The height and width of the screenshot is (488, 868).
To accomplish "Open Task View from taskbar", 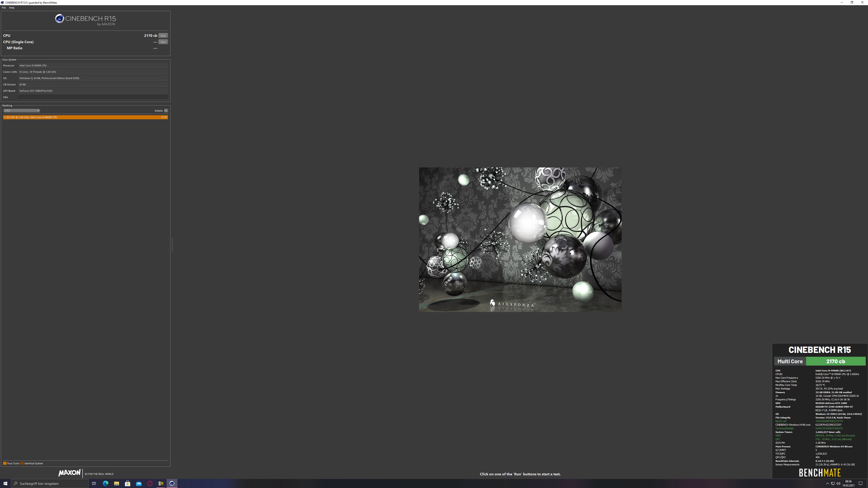I will tap(94, 483).
